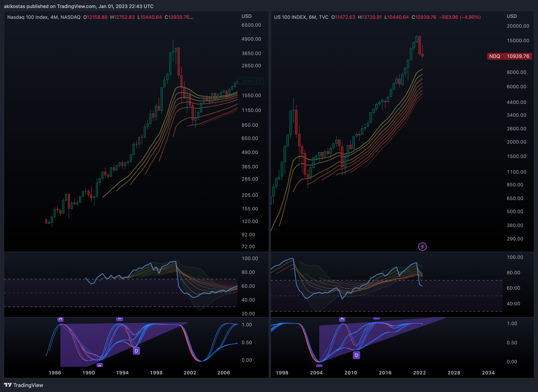Viewport: 538px width, 392px height.
Task: Click the high value H13720.91
Action: pyautogui.click(x=370, y=17)
